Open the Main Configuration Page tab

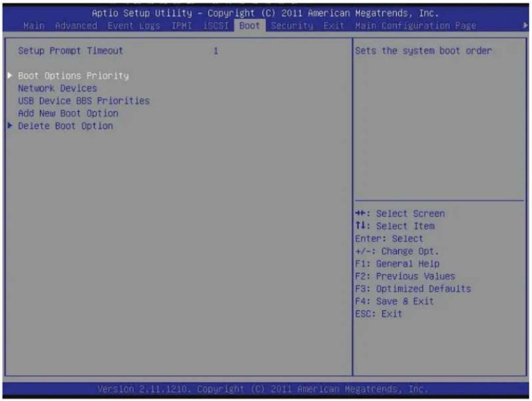point(416,26)
